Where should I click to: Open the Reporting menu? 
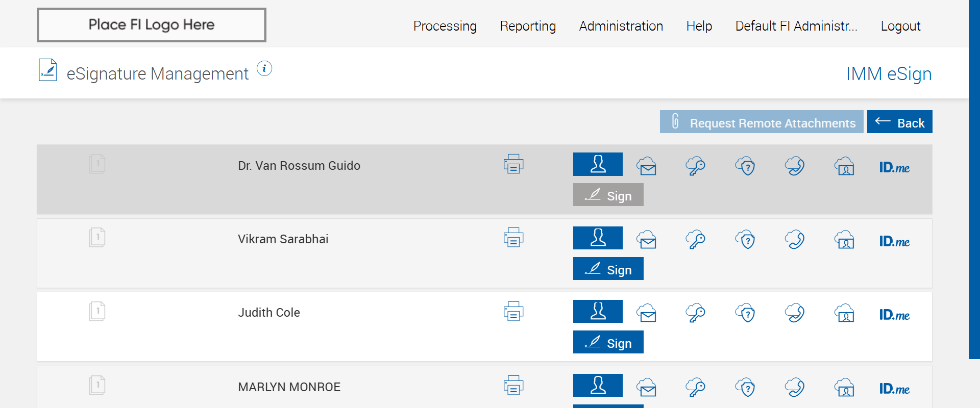[x=528, y=26]
